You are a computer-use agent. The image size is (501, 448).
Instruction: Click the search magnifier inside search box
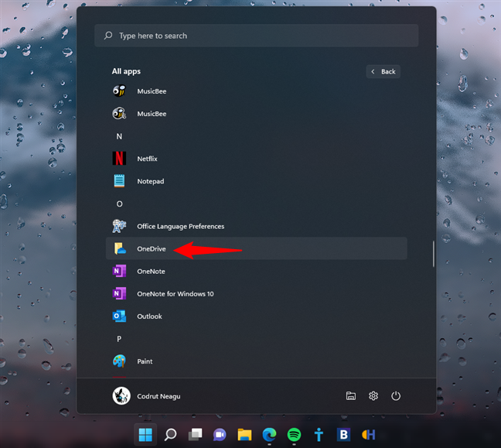tap(108, 35)
